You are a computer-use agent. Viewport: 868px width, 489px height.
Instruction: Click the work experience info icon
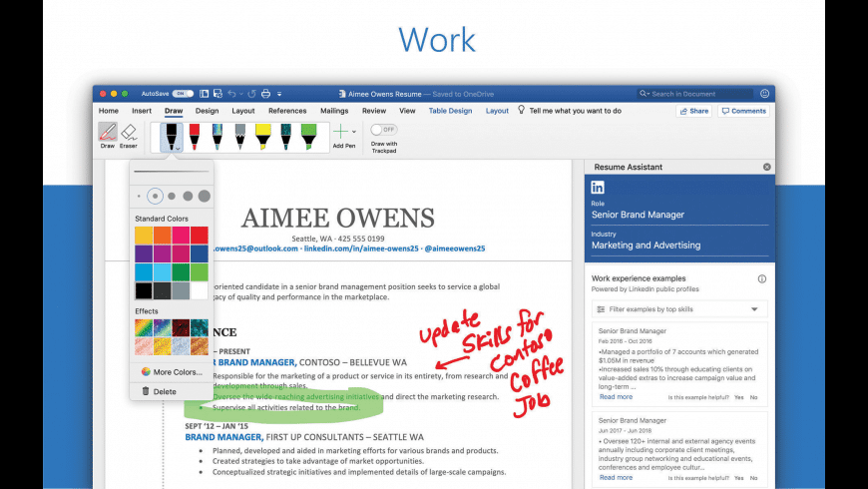click(x=762, y=278)
